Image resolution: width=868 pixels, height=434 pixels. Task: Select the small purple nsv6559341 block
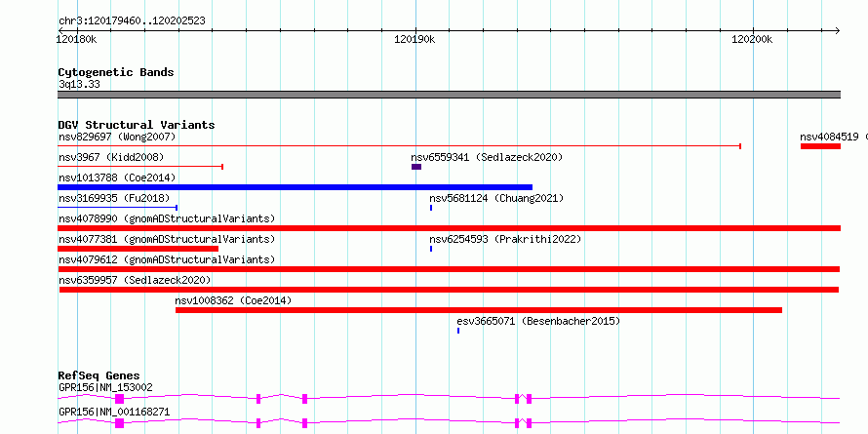pos(416,167)
